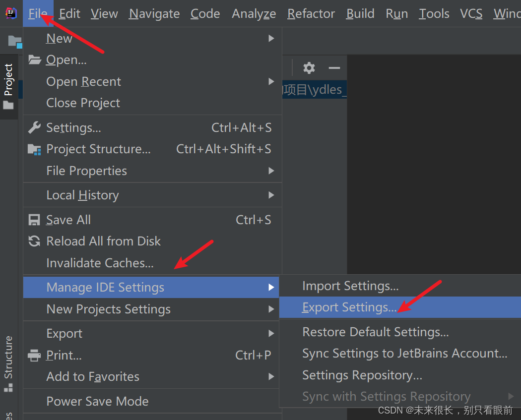This screenshot has height=420, width=521.
Task: Open the Run menu
Action: click(397, 13)
